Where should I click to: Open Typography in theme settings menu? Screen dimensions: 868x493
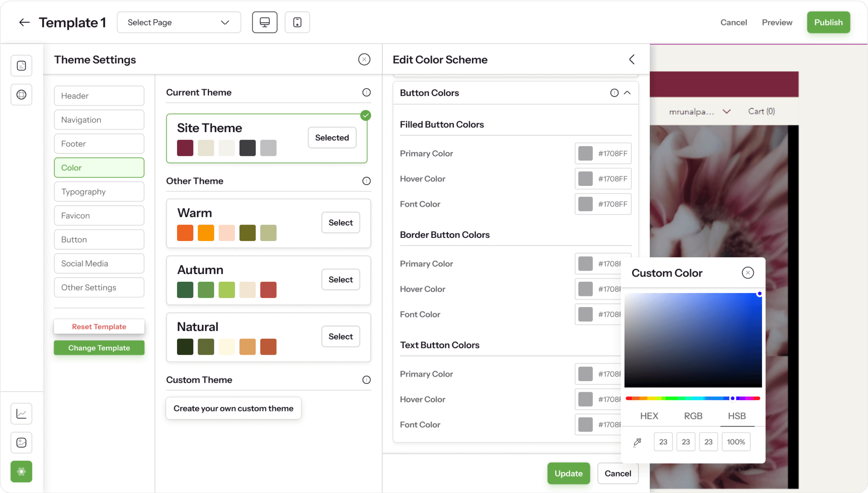pos(99,192)
